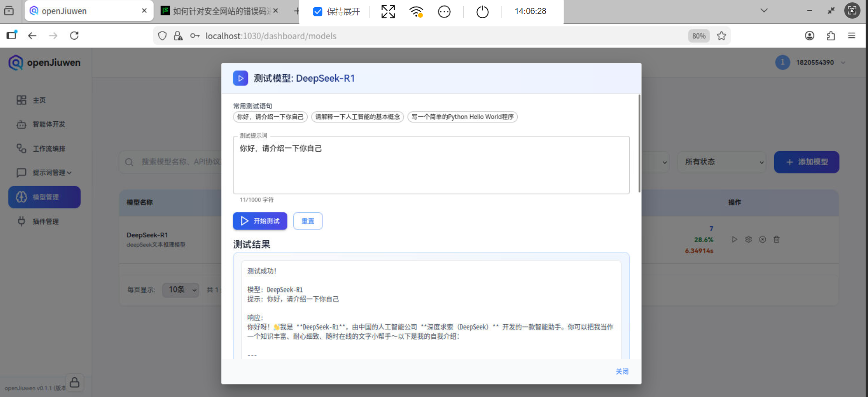Open a new browser tab
The image size is (868, 397).
click(296, 11)
